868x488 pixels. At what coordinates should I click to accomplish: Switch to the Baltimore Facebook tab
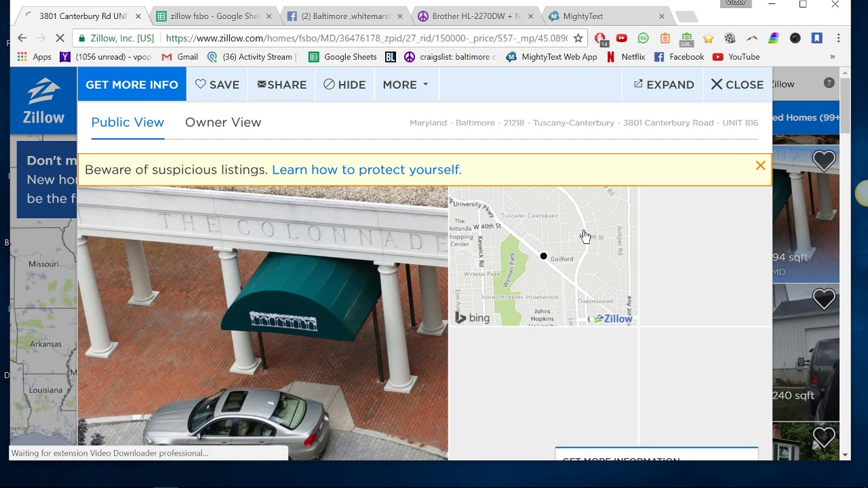tap(345, 16)
